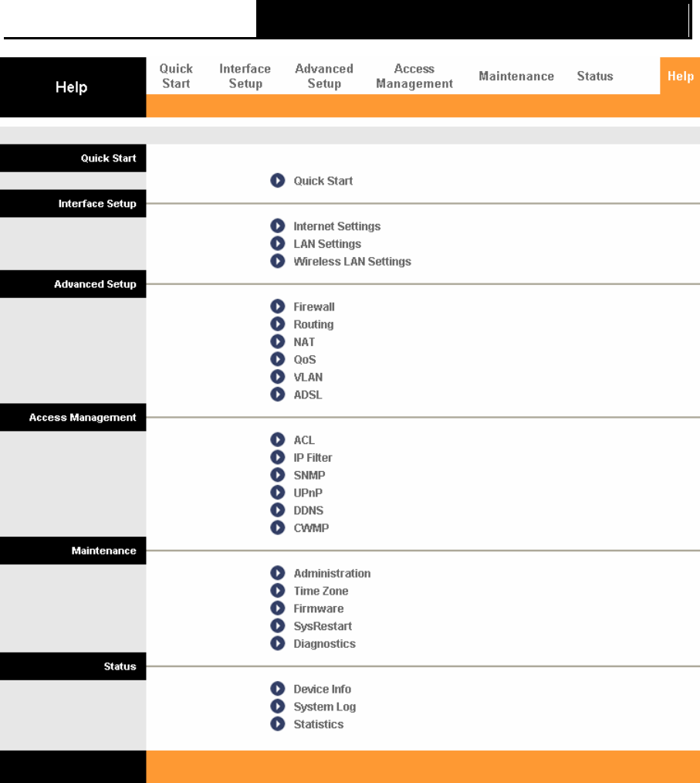The width and height of the screenshot is (700, 783).
Task: View the QoS help page
Action: click(x=305, y=360)
